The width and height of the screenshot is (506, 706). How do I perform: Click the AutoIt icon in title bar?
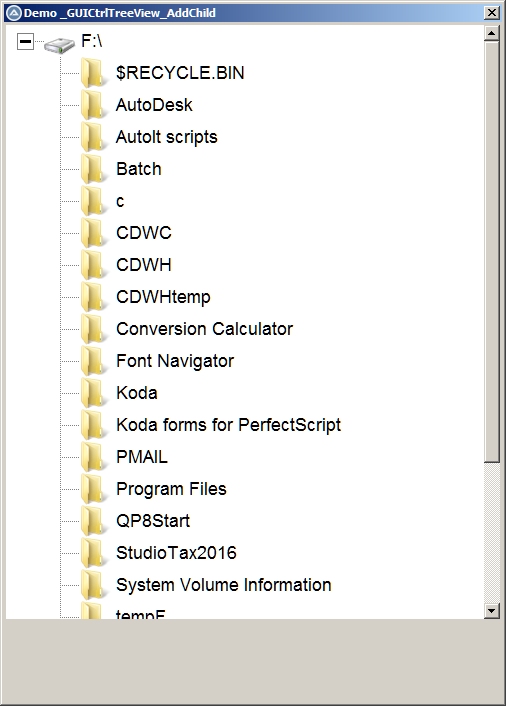(x=14, y=13)
